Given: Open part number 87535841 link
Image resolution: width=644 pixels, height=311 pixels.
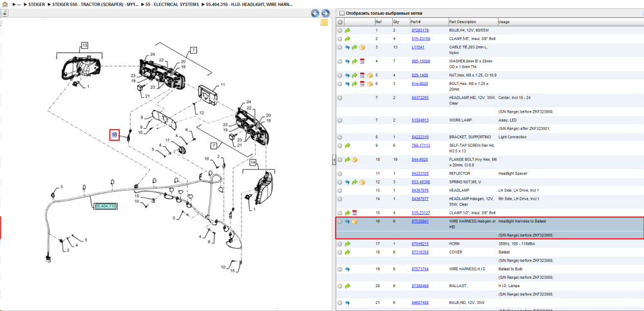Looking at the screenshot, I should 420,221.
